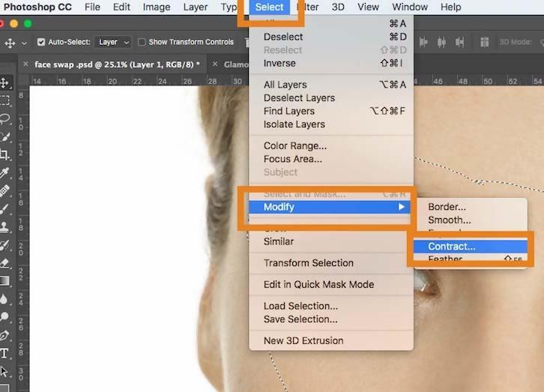This screenshot has width=544, height=392.
Task: Choose All Layers menu item
Action: tap(331, 85)
